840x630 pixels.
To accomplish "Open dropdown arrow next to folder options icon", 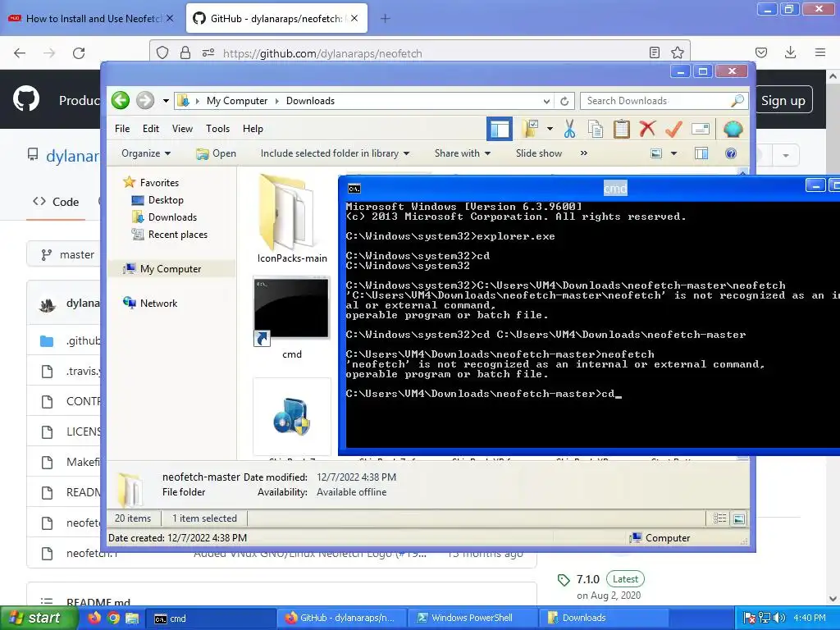I will click(550, 129).
